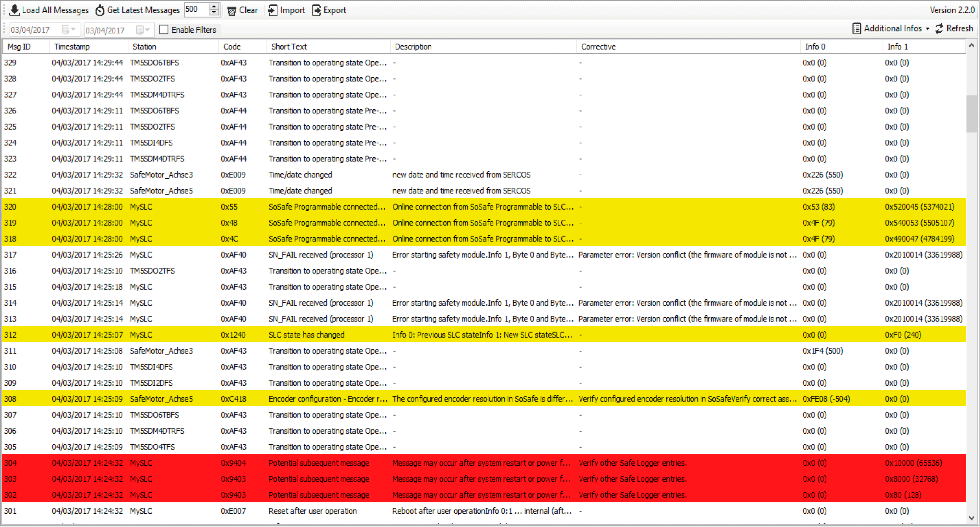Sort by the Timestamp column header

(72, 47)
